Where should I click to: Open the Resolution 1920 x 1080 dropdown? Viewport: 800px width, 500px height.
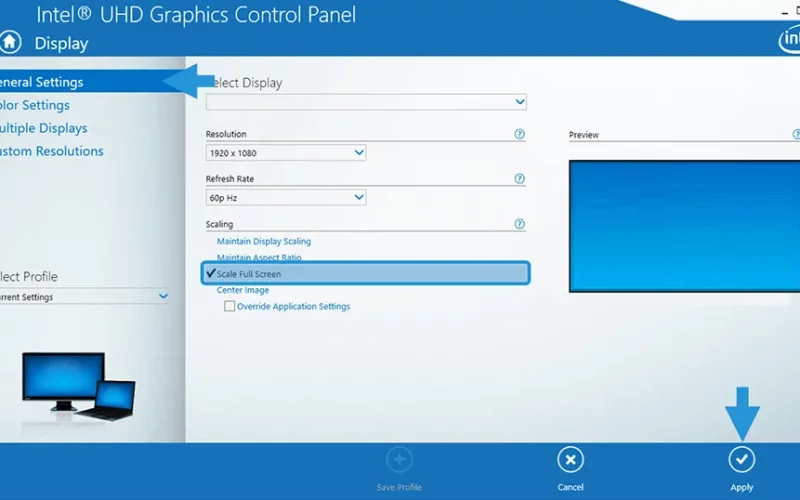pyautogui.click(x=286, y=153)
